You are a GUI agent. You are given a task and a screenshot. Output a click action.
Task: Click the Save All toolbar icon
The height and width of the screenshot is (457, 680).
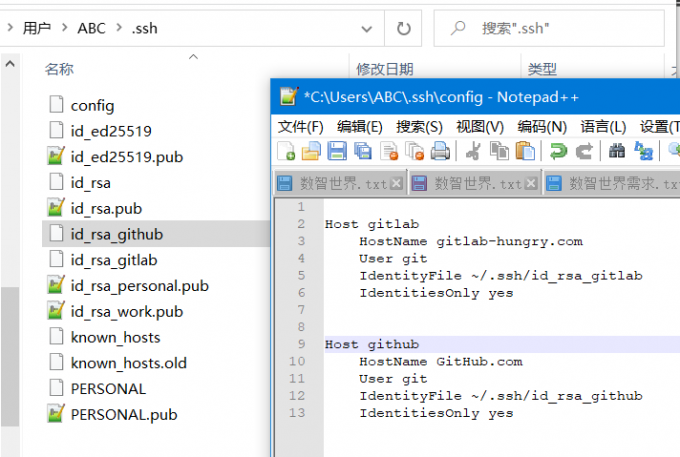[x=362, y=151]
